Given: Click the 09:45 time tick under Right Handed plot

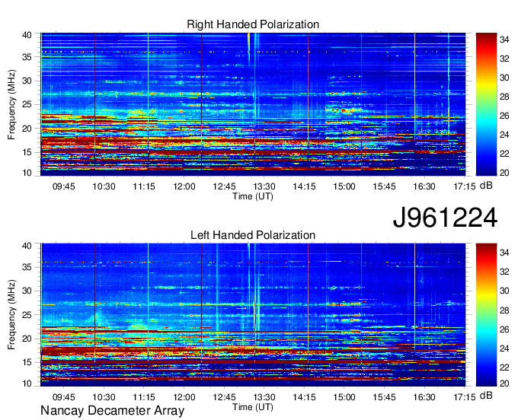Looking at the screenshot, I should (64, 186).
